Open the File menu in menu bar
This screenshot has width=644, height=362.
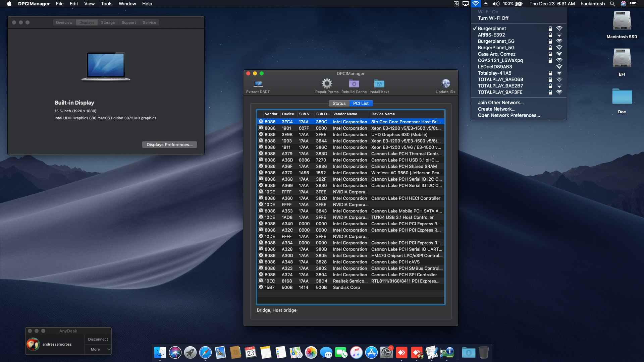tap(60, 4)
